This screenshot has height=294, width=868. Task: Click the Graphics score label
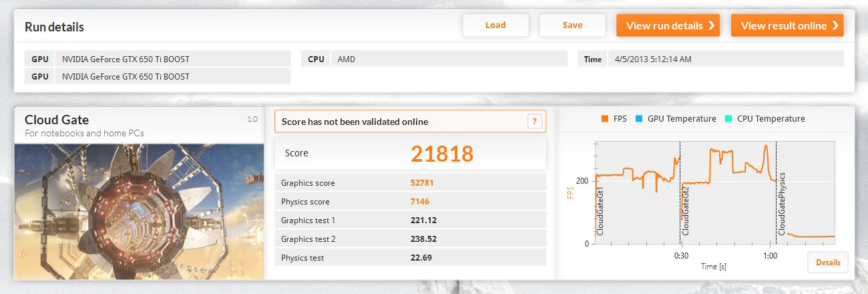308,183
